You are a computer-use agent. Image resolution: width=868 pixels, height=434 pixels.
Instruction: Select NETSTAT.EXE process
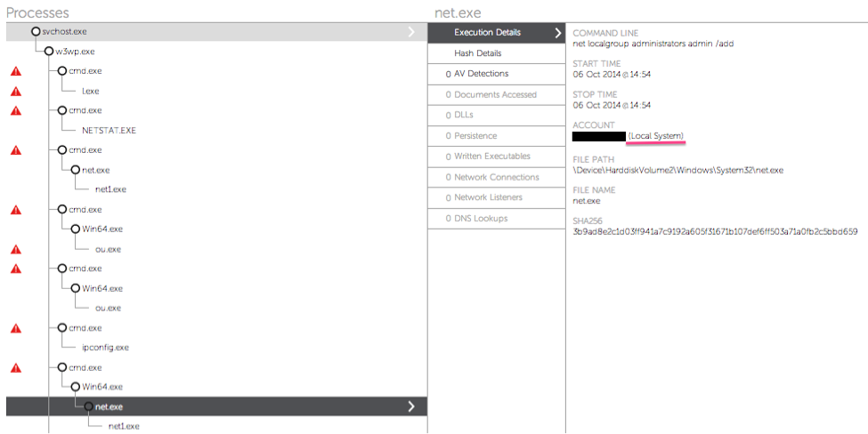click(109, 131)
